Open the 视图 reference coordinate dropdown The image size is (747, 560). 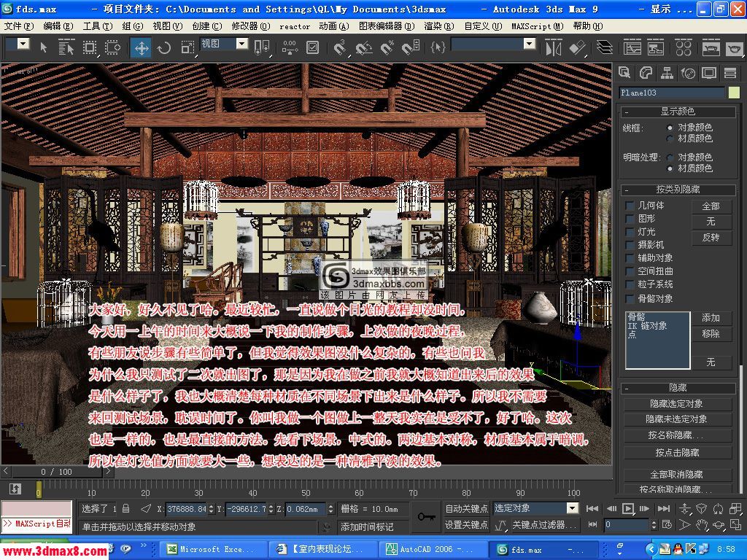[242, 44]
